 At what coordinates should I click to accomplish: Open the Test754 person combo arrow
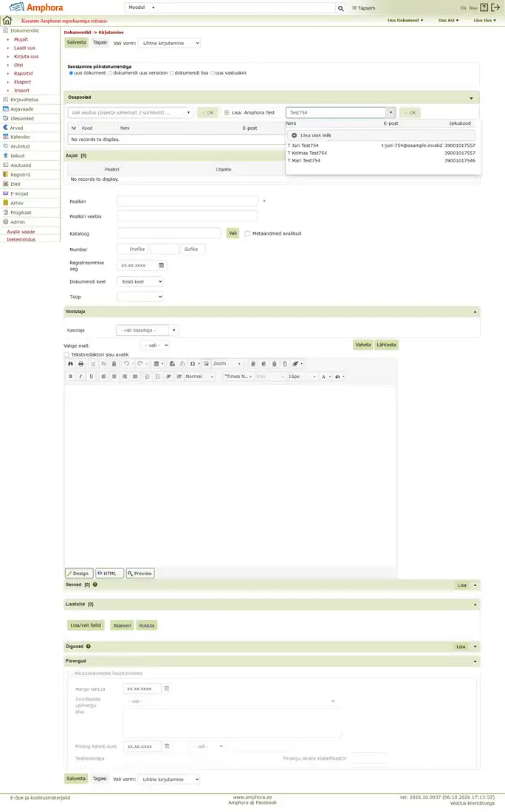(391, 112)
